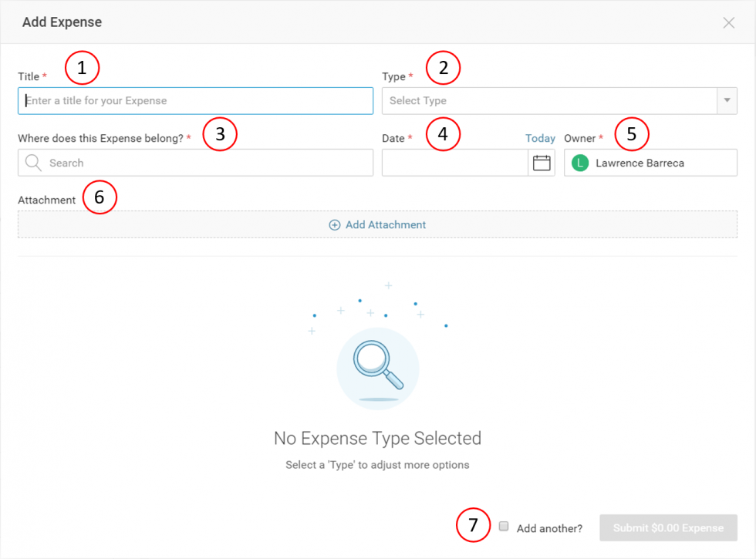
Task: Click the Add Expense dialog header
Action: [x=62, y=22]
